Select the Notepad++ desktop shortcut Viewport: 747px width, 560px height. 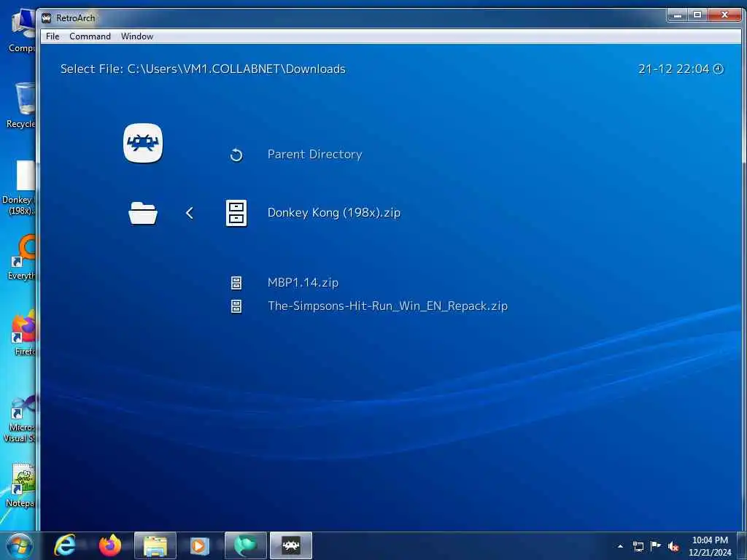(x=20, y=485)
